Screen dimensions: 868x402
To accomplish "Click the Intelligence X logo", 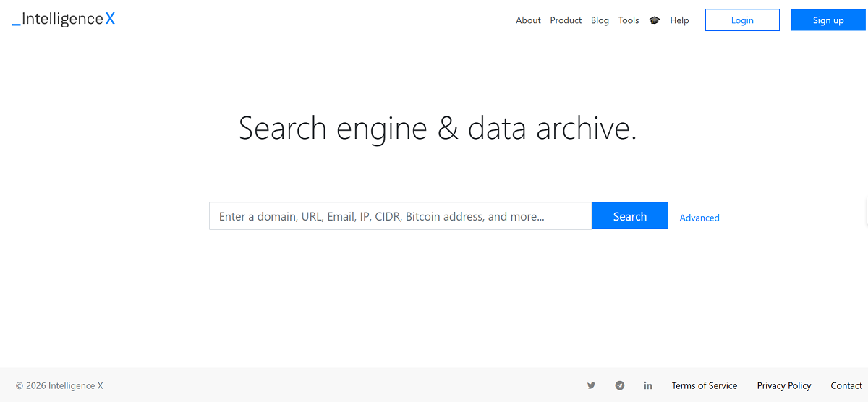I will click(64, 20).
